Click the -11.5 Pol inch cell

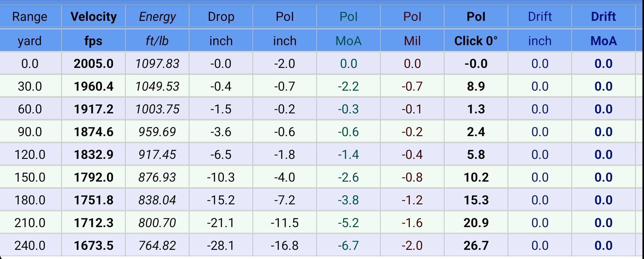[x=285, y=223]
